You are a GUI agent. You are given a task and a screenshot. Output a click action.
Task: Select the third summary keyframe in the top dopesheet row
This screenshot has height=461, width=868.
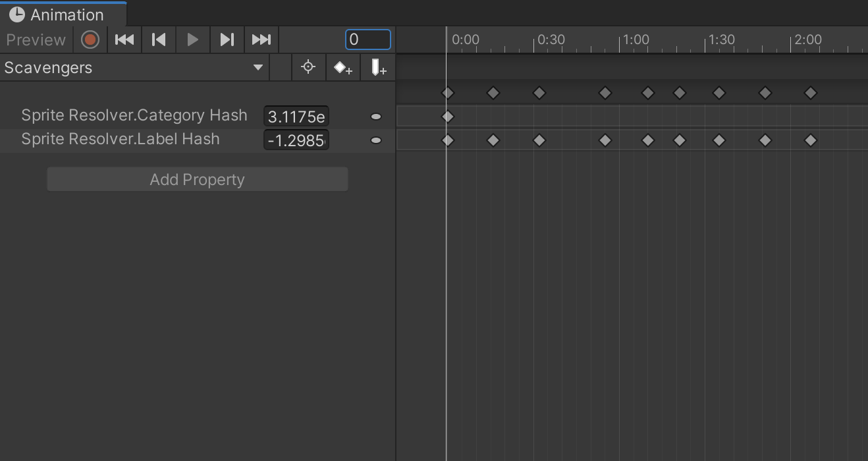tap(539, 93)
